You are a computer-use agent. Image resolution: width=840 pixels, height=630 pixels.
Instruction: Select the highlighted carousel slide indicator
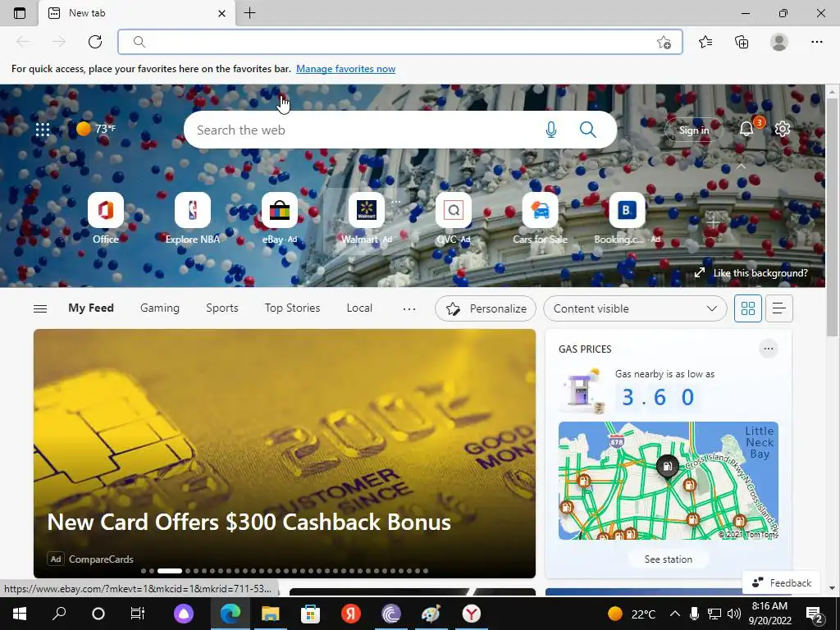[x=169, y=571]
